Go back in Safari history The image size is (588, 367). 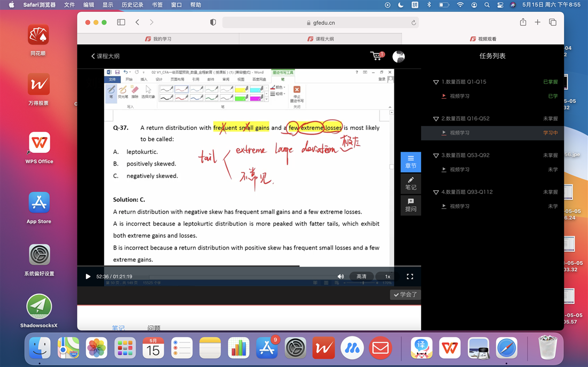click(x=137, y=22)
